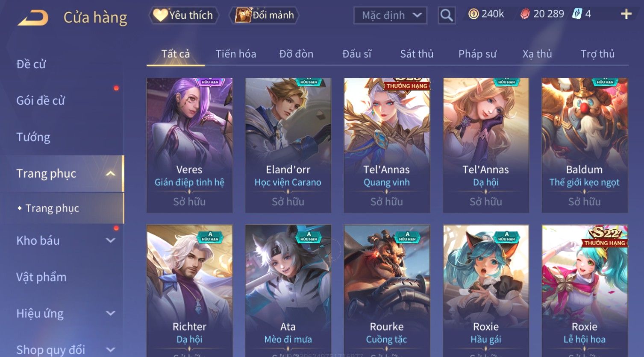The image size is (644, 357).
Task: Open Baldum Thế giới kẹo ngọt skin
Action: pos(585,145)
